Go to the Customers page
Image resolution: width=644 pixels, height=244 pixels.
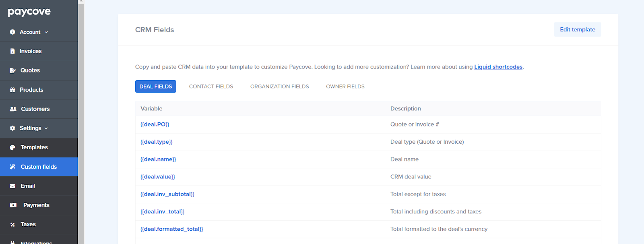click(39, 109)
